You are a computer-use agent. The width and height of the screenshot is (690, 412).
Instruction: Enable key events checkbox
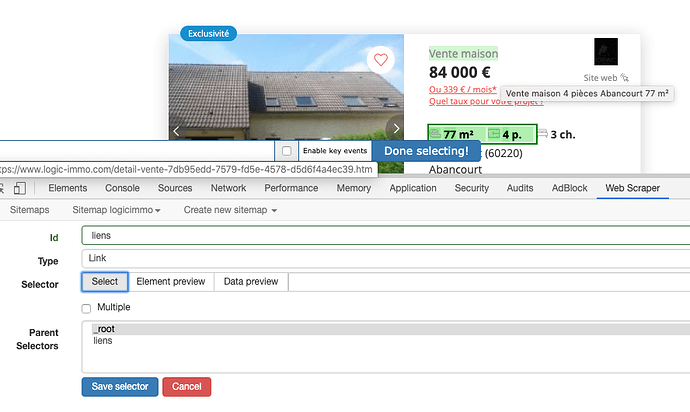tap(287, 151)
